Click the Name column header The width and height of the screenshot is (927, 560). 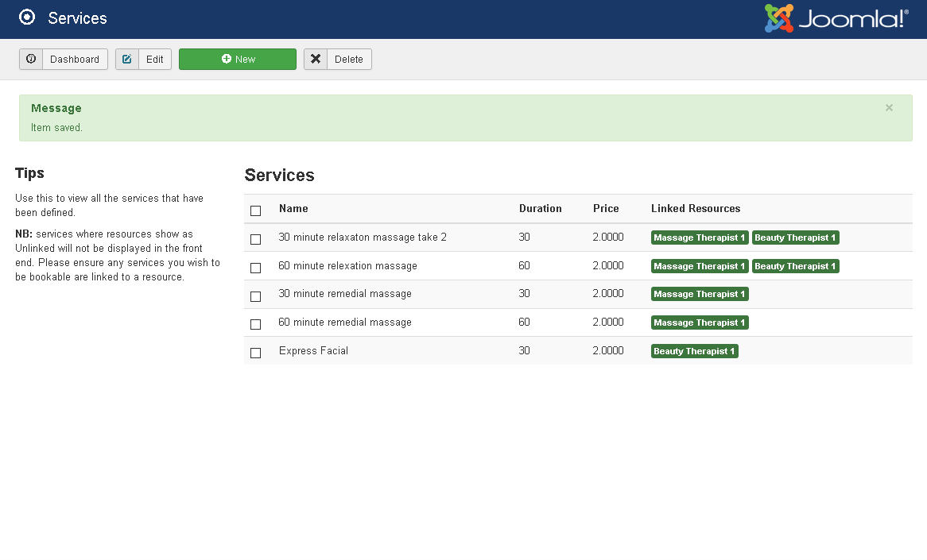point(293,209)
